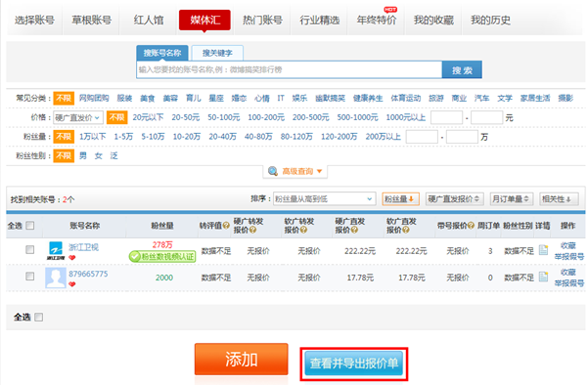
Task: Click help icon beside 软广直发报价 header
Action: pos(405,230)
